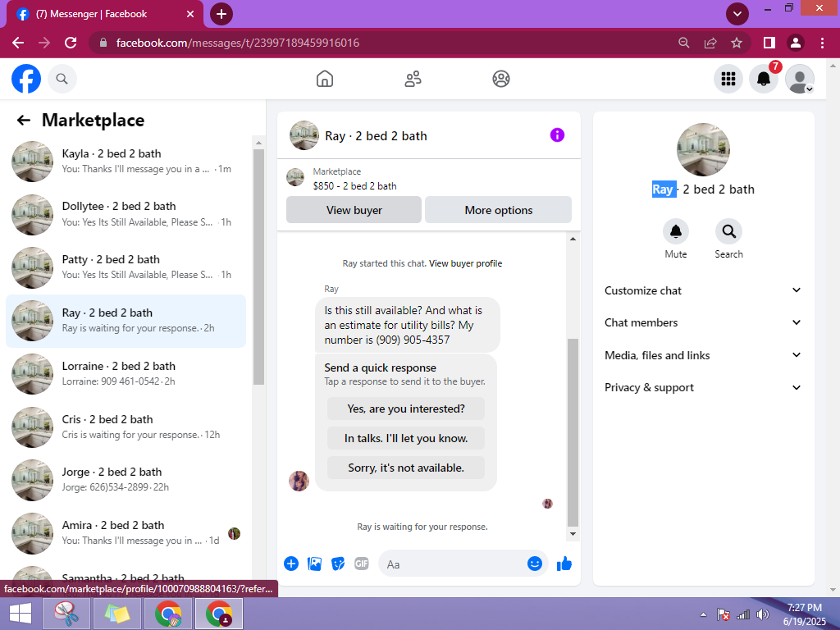
Task: Send a thumbs up like
Action: [x=564, y=564]
